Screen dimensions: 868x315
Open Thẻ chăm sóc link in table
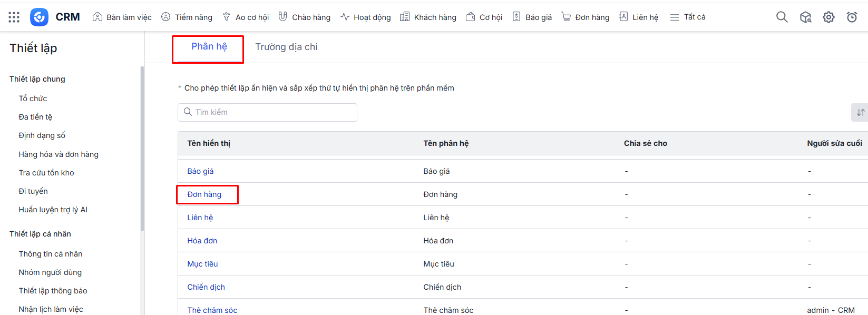[x=212, y=310]
